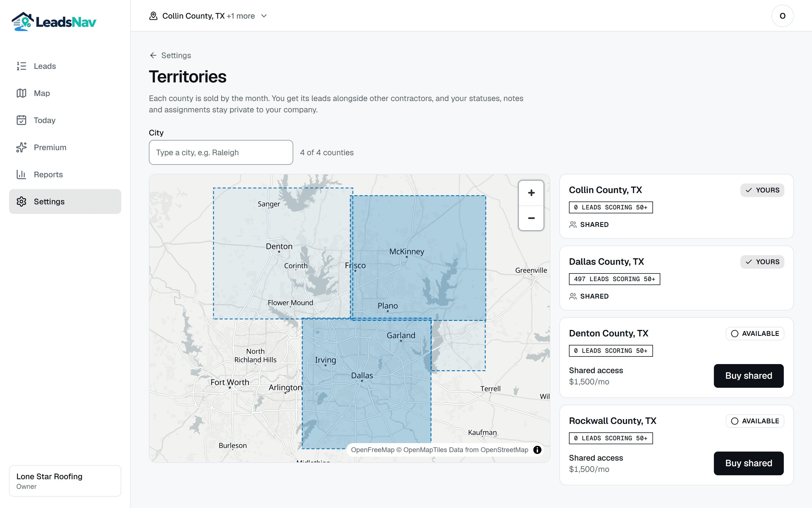The height and width of the screenshot is (508, 812).
Task: Click the back arrow beside Settings
Action: pos(153,55)
